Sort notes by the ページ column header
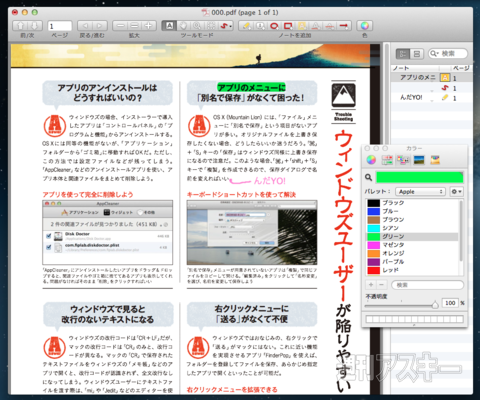 pyautogui.click(x=461, y=68)
